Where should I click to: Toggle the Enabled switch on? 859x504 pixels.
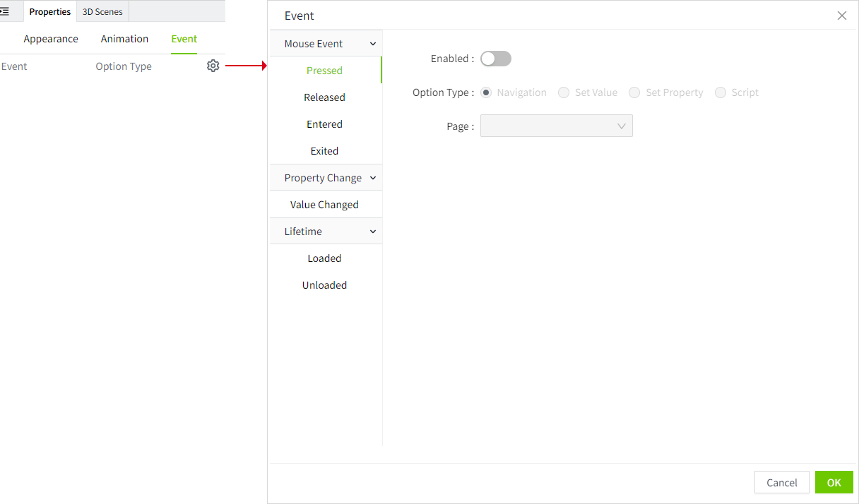(495, 59)
